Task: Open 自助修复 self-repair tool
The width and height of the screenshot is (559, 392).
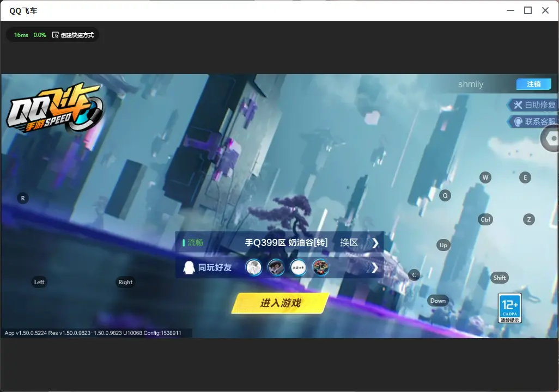Action: (x=533, y=105)
